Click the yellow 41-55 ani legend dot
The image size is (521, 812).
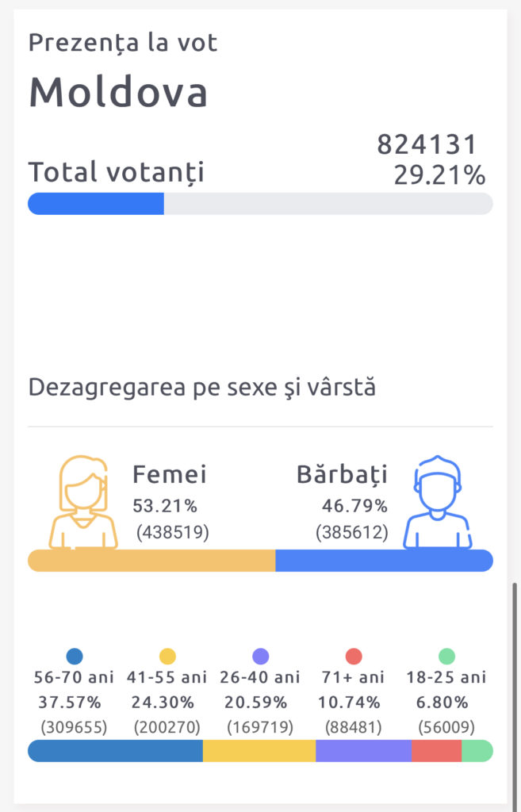167,657
